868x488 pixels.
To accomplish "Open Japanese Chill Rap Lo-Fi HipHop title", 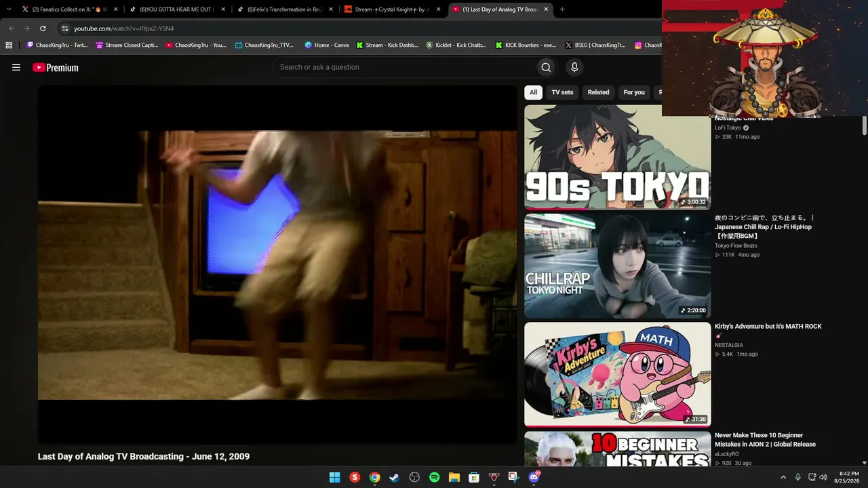I will [x=765, y=227].
